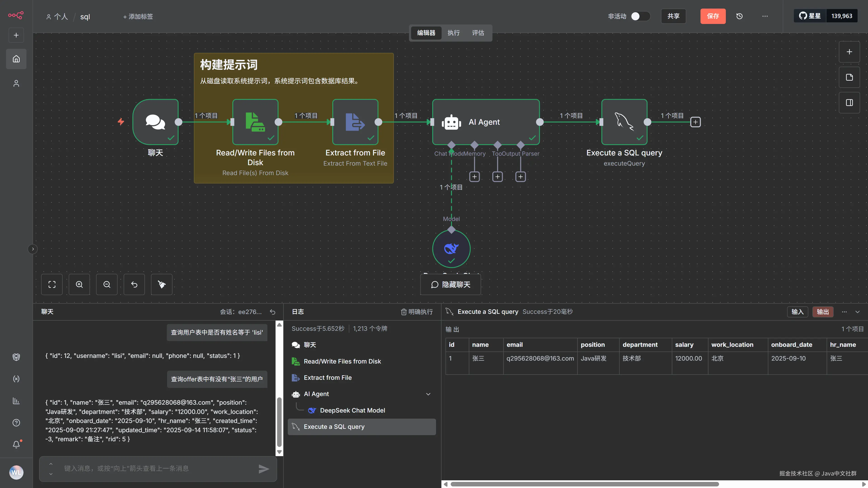Expand the left sidebar with chevron

pyautogui.click(x=33, y=249)
